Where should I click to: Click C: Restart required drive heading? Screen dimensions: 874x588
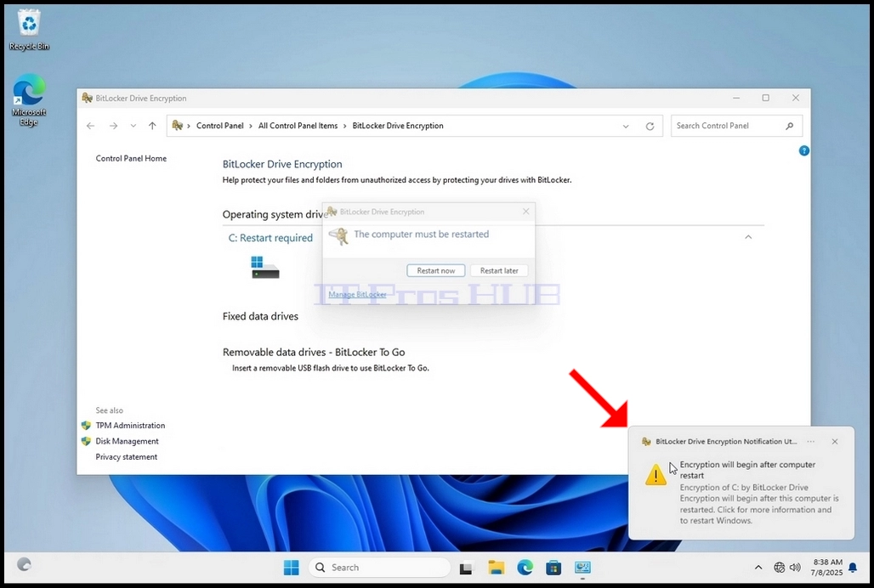(x=270, y=238)
